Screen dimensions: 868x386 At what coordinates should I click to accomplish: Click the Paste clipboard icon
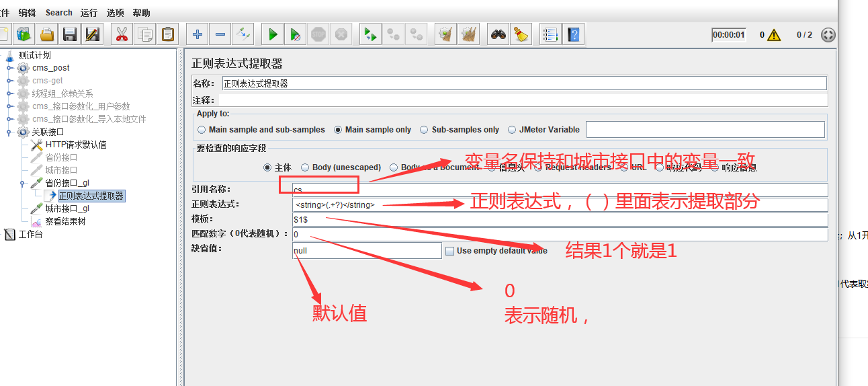coord(167,34)
